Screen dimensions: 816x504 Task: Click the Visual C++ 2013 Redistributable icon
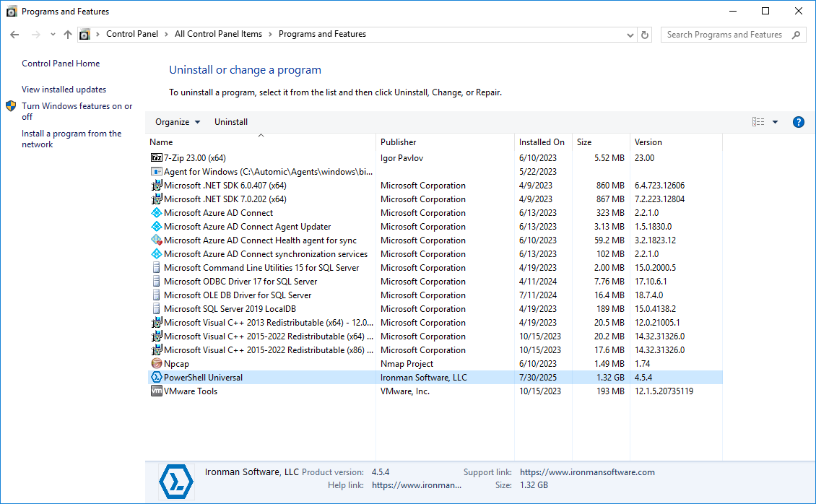(156, 323)
